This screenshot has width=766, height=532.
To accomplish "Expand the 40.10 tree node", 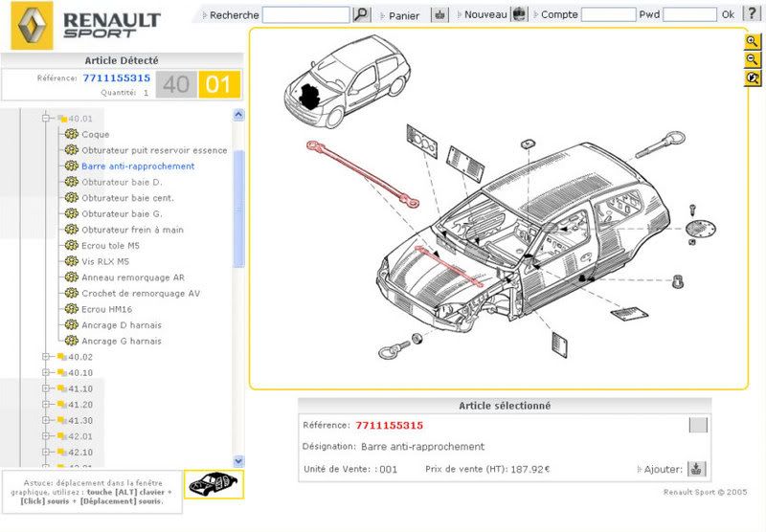I will [x=46, y=372].
